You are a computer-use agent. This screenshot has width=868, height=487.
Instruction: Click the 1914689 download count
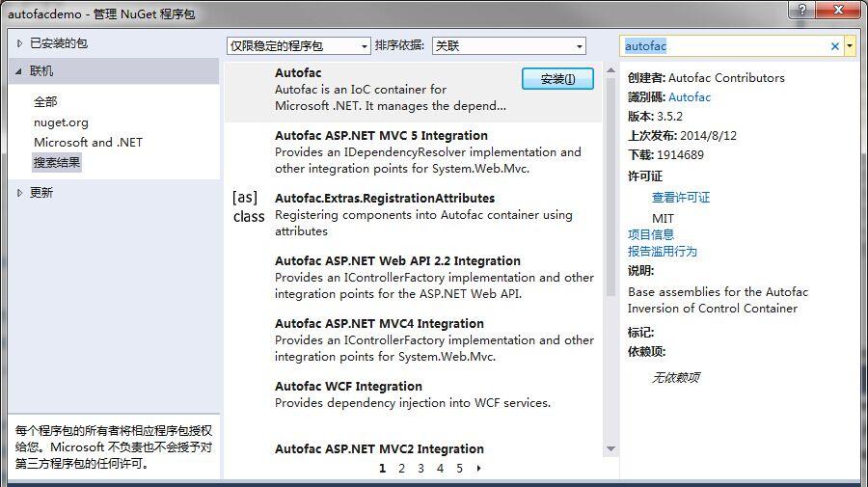click(x=680, y=155)
